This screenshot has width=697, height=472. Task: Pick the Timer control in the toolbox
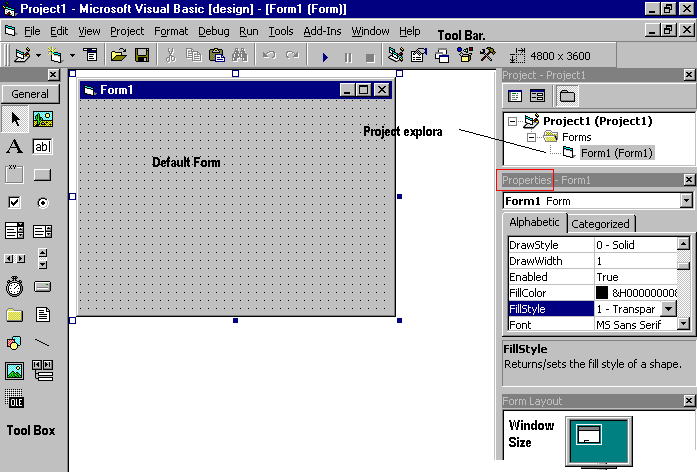(x=15, y=287)
